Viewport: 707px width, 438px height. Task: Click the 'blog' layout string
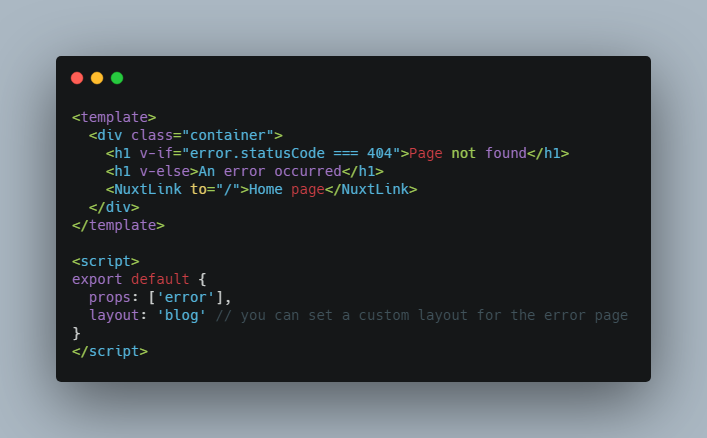pyautogui.click(x=181, y=315)
